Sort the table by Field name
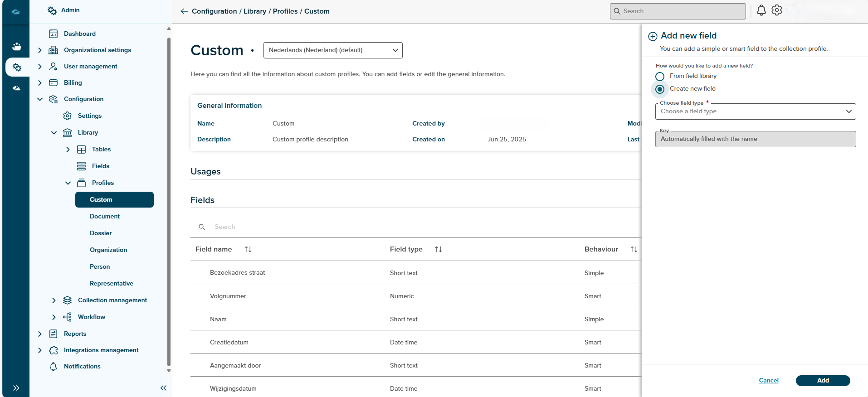The height and width of the screenshot is (397, 868). (248, 249)
